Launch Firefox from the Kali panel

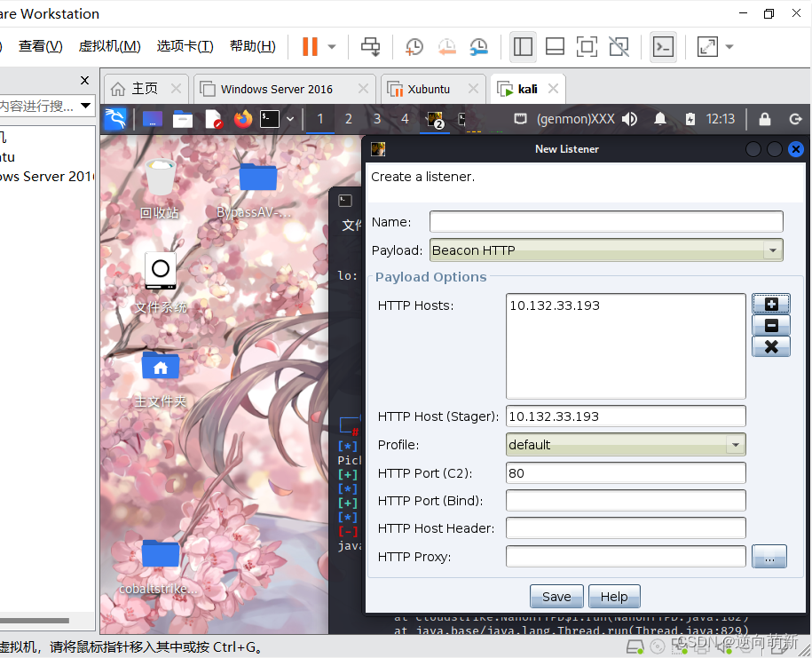pyautogui.click(x=243, y=119)
